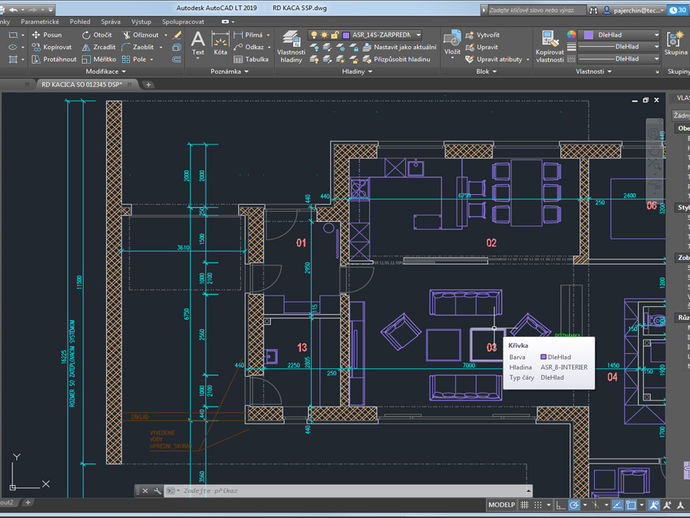Select the Zaoblit (Fillet) tool
This screenshot has height=518, width=690.
(138, 47)
